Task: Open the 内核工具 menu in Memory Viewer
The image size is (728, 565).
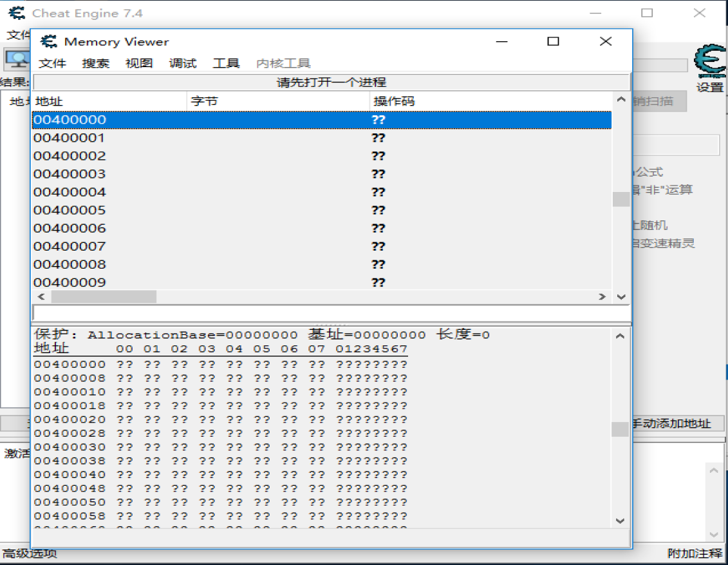Action: click(x=283, y=63)
